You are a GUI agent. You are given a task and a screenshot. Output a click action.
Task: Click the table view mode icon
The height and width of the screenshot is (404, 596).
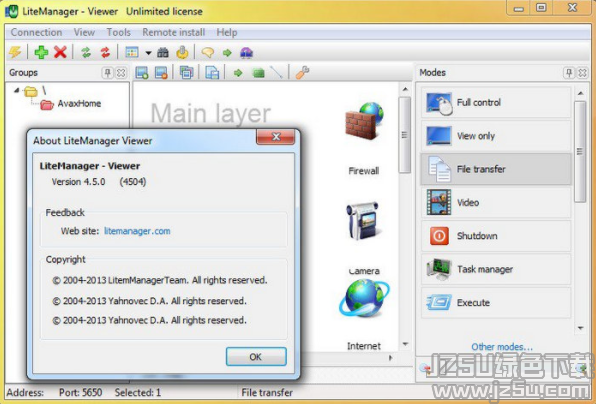[132, 52]
